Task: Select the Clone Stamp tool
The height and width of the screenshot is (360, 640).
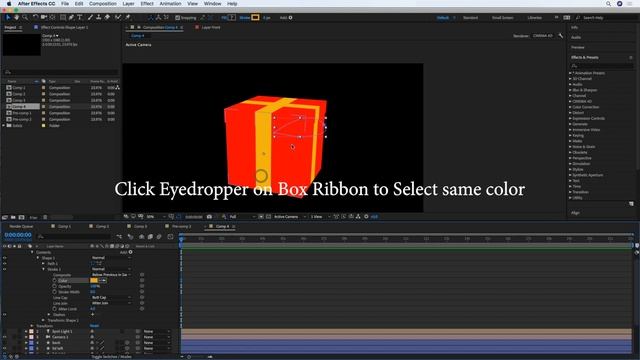Action: (x=99, y=18)
